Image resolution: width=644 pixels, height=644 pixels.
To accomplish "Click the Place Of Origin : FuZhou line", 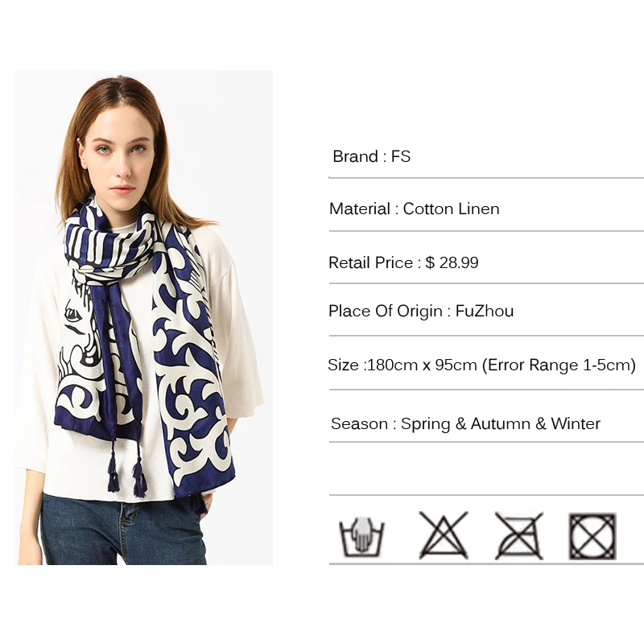I will pos(421,312).
